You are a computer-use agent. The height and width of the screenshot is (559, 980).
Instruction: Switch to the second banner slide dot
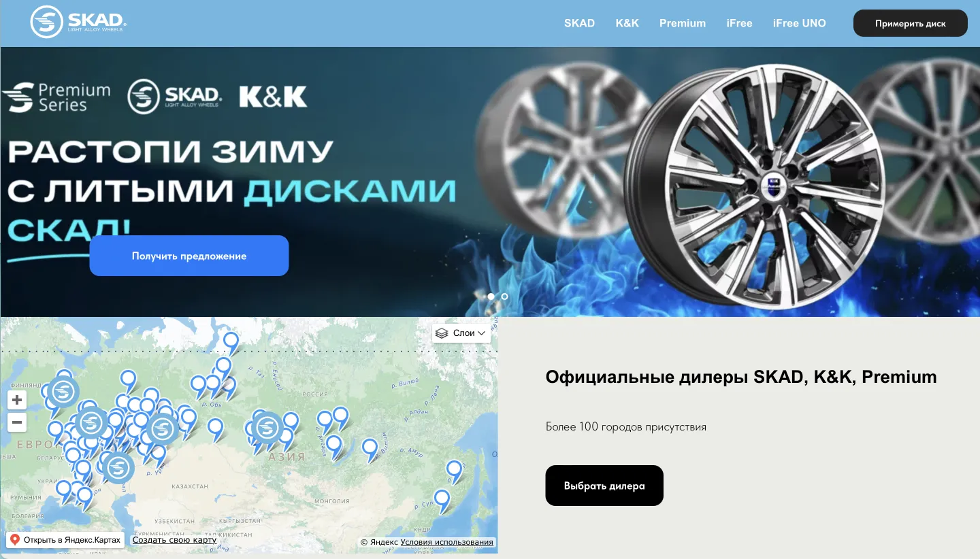click(504, 297)
